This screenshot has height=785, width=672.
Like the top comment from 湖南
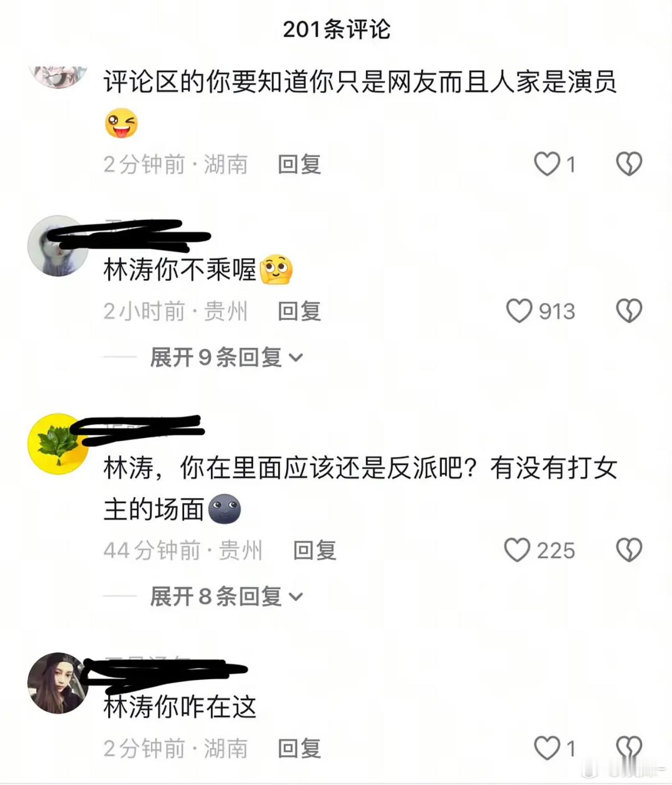(547, 164)
